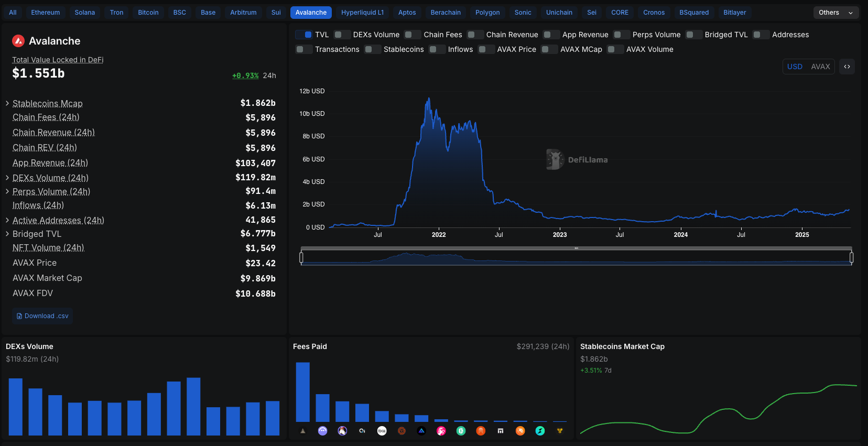
Task: Download the .csv data file
Action: [42, 316]
